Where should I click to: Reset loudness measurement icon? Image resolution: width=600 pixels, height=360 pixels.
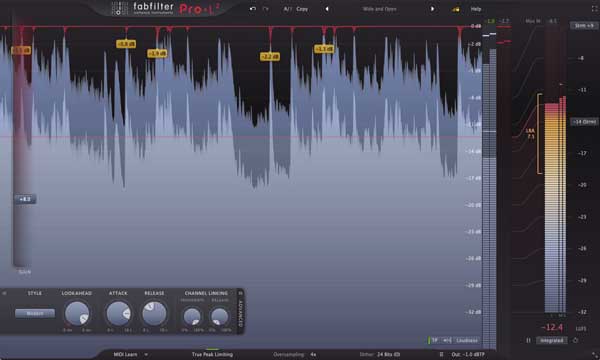[x=575, y=340]
